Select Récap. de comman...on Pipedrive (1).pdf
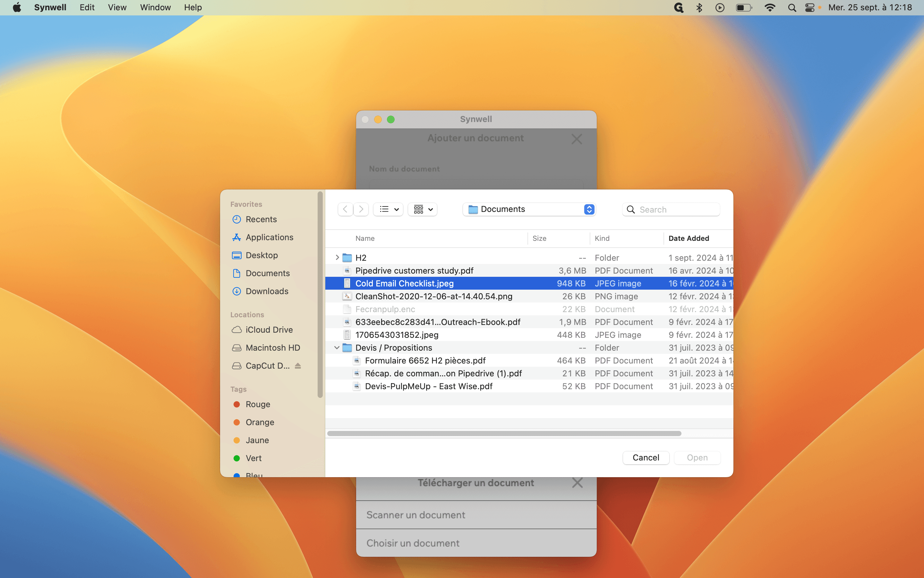This screenshot has height=578, width=924. click(x=529, y=373)
